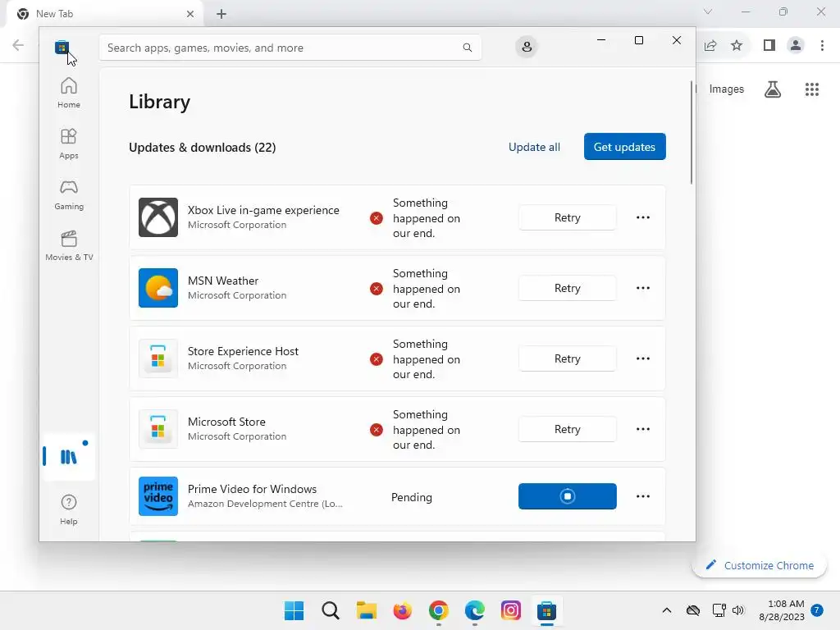The image size is (840, 630).
Task: Open more options for Prime Video for Windows
Action: coord(643,496)
